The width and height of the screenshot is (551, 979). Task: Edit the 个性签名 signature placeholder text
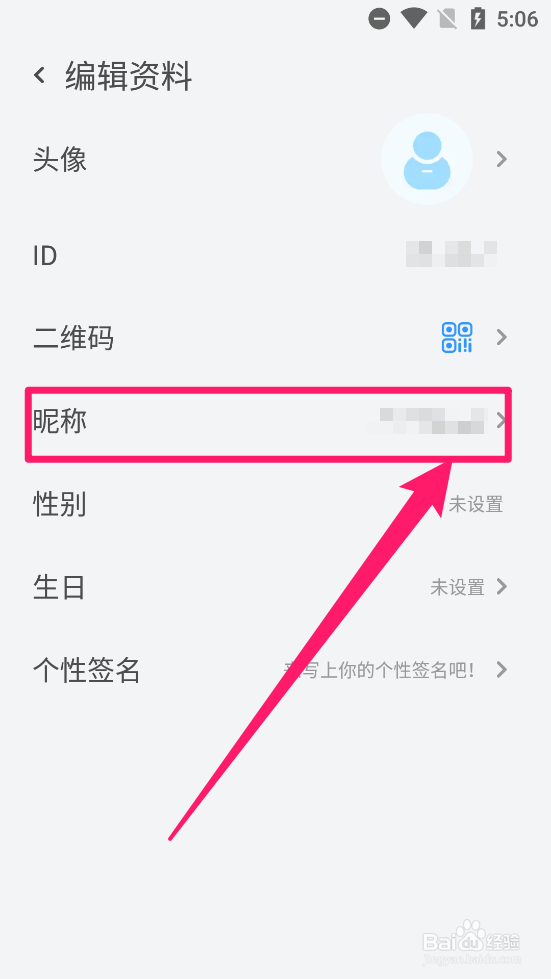pyautogui.click(x=379, y=671)
